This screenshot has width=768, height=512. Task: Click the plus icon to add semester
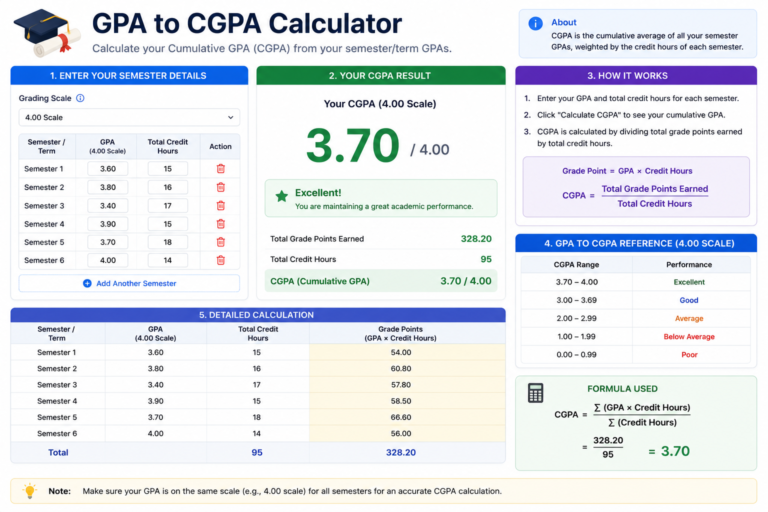(x=87, y=283)
